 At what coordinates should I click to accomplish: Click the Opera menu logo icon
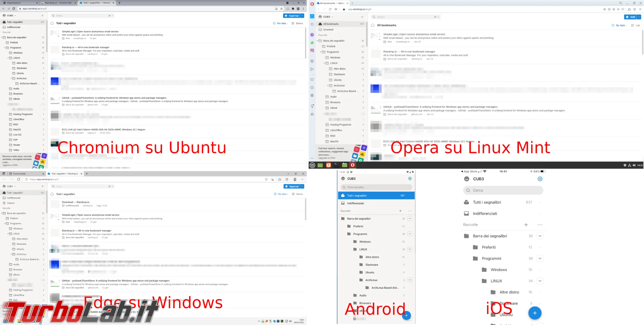[x=312, y=4]
